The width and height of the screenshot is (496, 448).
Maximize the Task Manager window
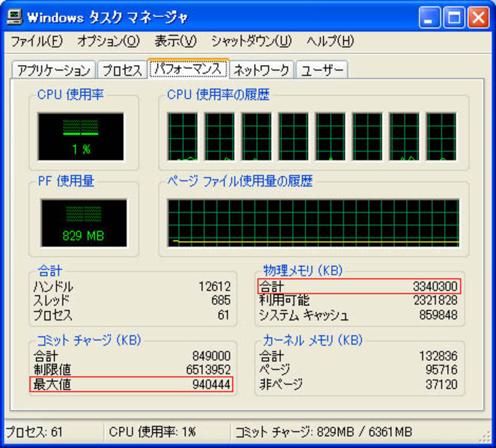pyautogui.click(x=454, y=17)
